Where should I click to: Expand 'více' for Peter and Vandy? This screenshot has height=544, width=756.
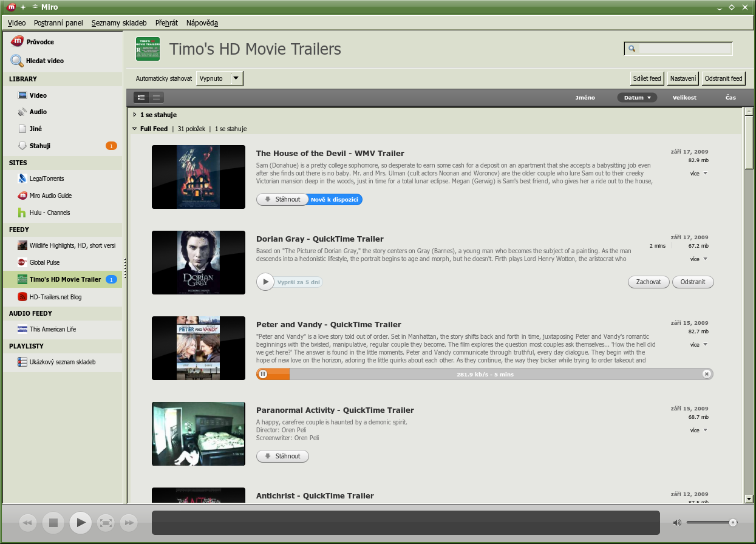699,345
